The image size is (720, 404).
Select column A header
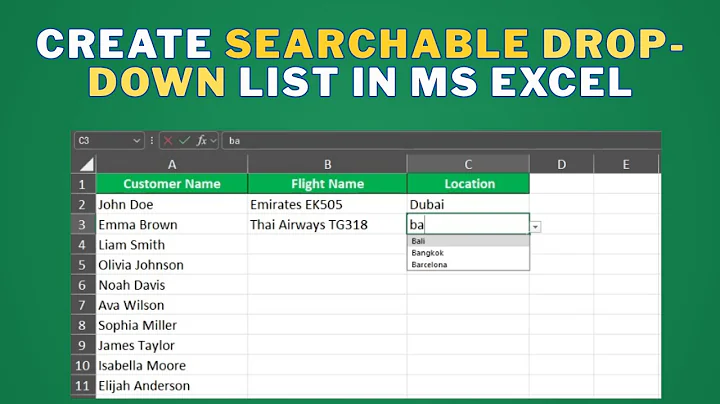pos(172,164)
